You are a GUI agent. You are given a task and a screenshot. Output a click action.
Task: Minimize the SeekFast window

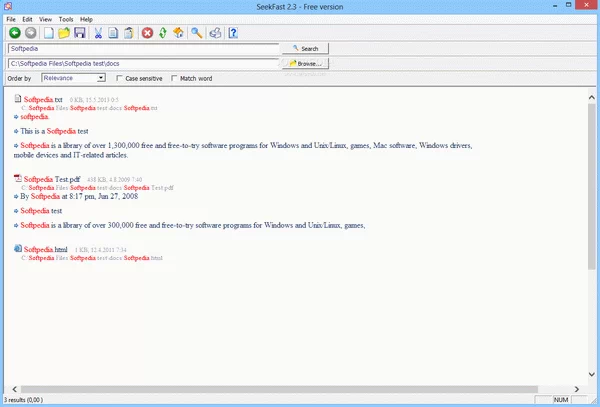555,5
